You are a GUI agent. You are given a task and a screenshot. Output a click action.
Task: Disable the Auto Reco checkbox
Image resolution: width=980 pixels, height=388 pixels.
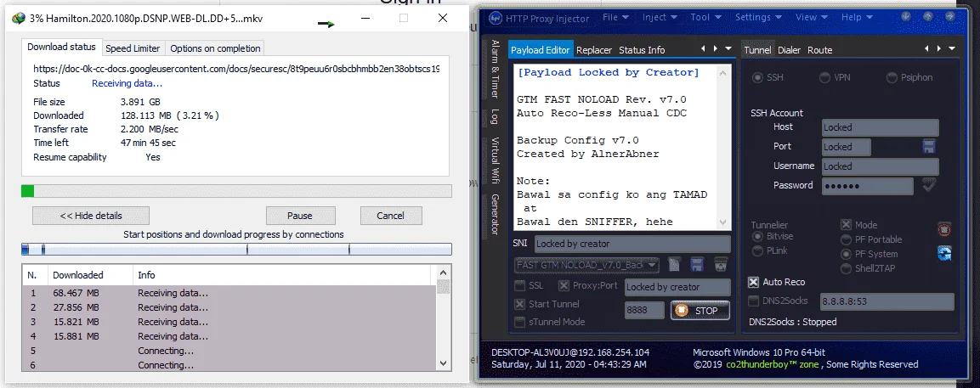(754, 283)
